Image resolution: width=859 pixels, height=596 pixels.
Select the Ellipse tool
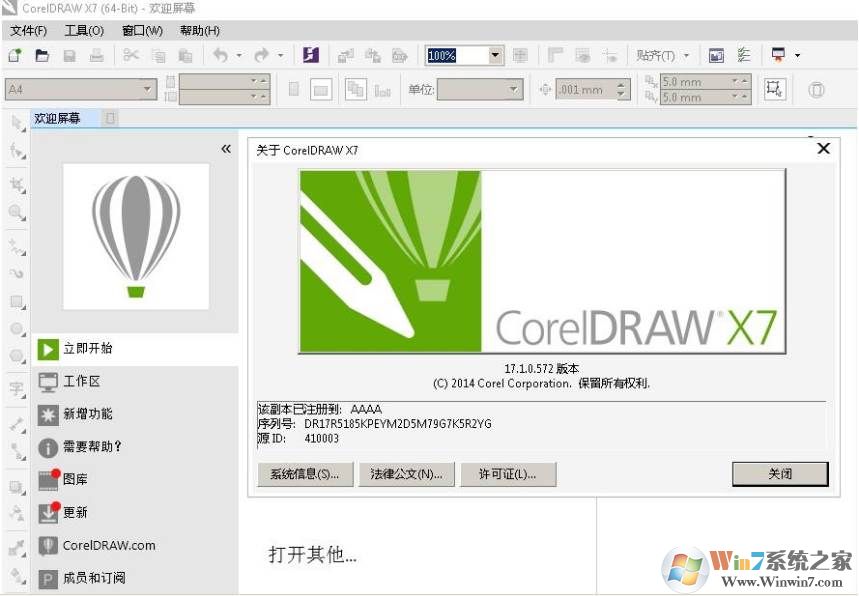point(14,330)
